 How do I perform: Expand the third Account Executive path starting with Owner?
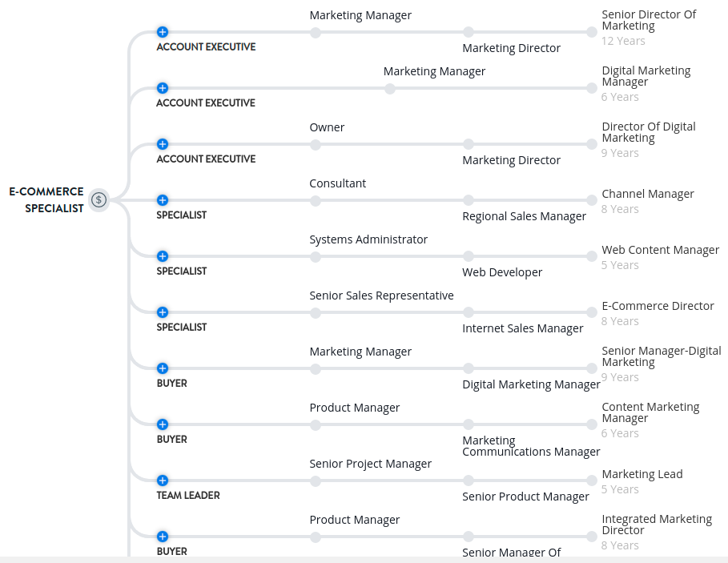(x=163, y=144)
